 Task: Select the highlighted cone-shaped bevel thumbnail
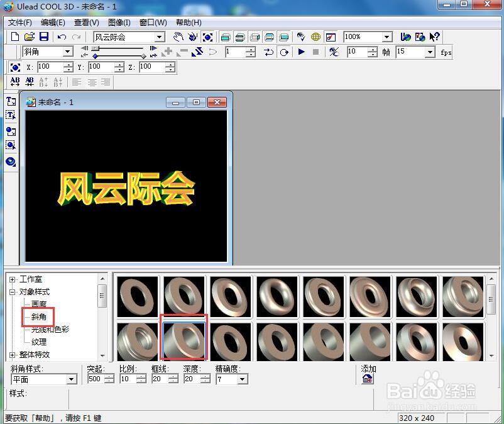point(184,342)
